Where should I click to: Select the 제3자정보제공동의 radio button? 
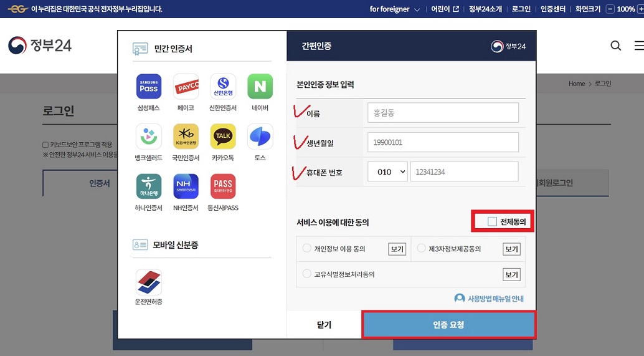point(422,248)
